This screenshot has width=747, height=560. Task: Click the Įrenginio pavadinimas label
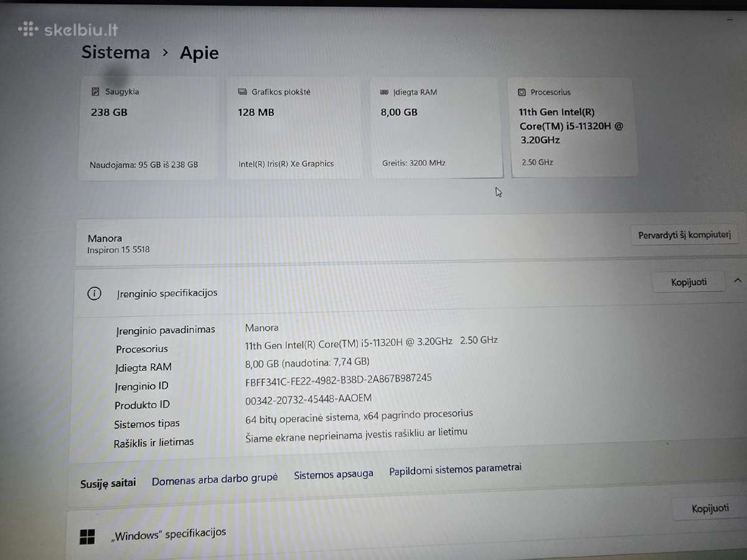point(166,330)
